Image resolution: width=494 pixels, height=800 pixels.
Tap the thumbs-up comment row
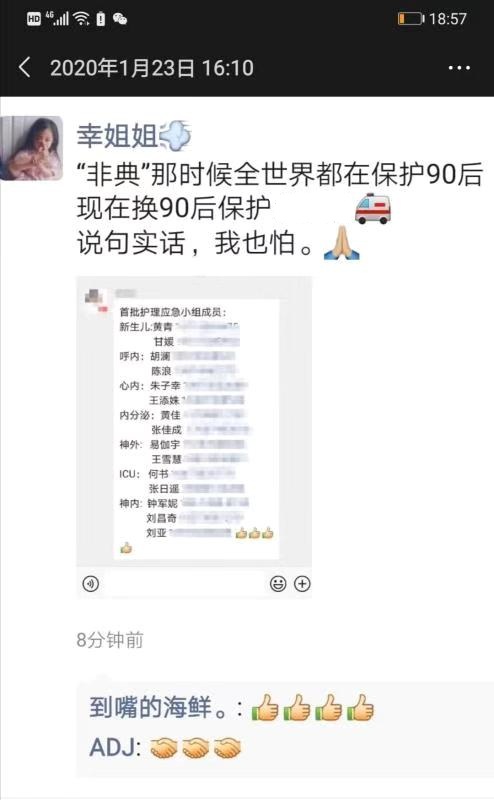click(x=285, y=708)
